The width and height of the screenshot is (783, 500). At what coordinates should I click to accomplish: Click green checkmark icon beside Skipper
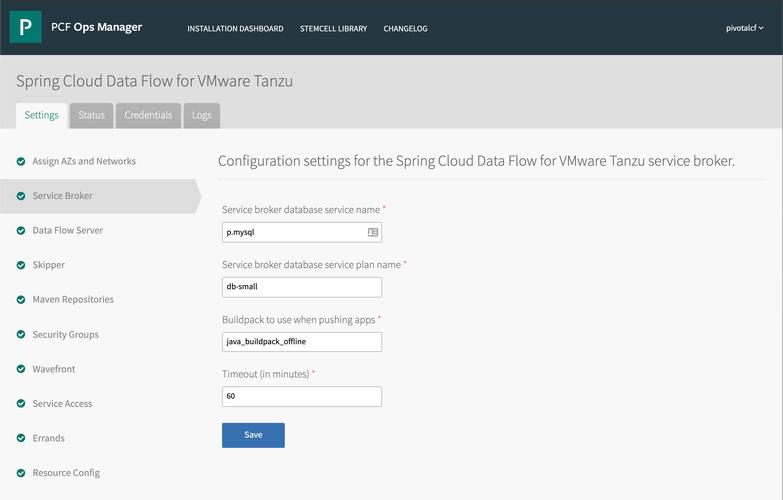coord(21,265)
